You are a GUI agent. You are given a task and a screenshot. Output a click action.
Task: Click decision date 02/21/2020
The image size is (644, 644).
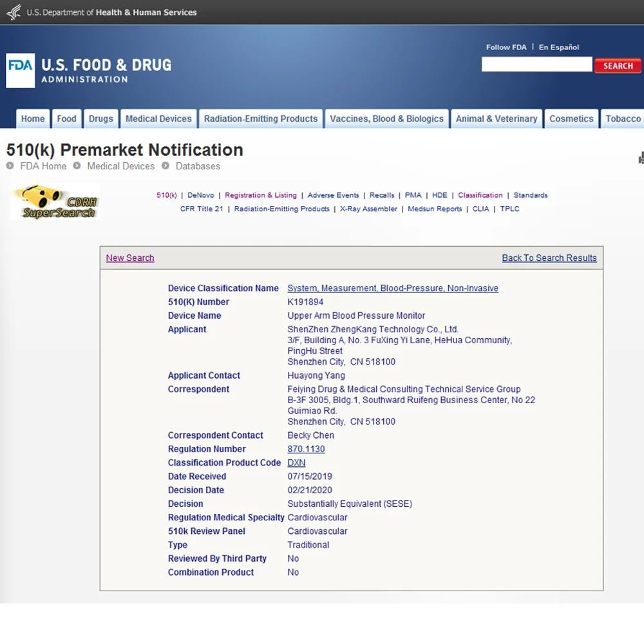click(310, 490)
